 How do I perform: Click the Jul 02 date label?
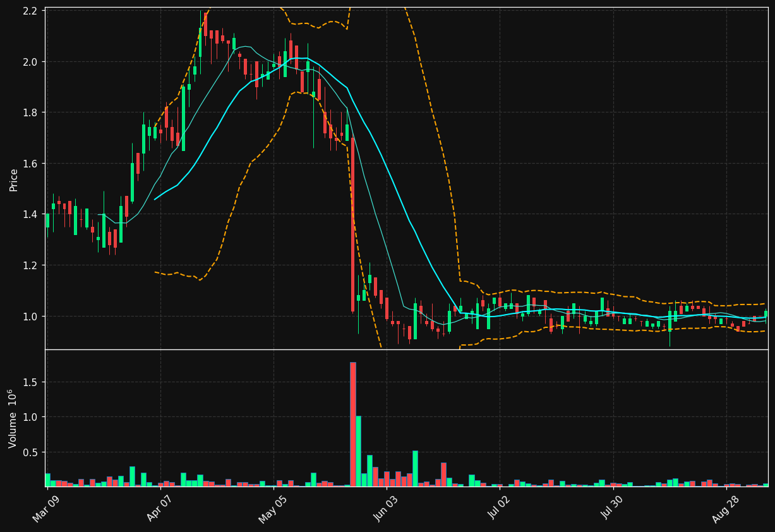pos(500,507)
